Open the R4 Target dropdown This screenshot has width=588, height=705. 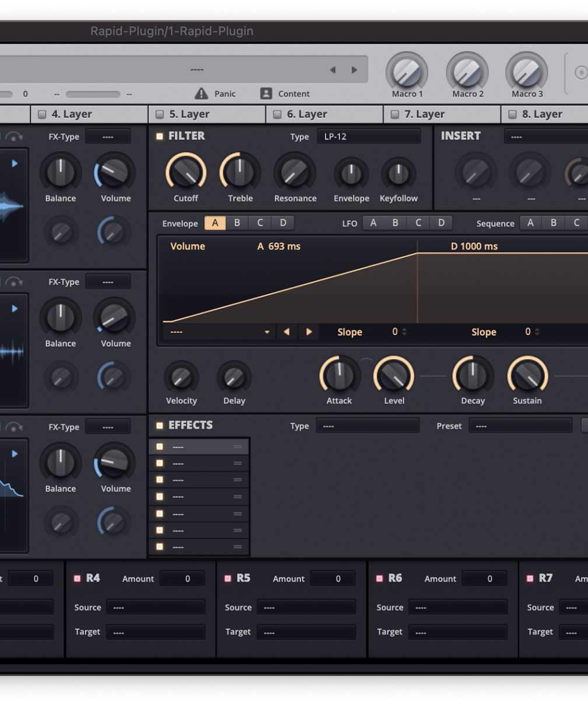point(156,632)
